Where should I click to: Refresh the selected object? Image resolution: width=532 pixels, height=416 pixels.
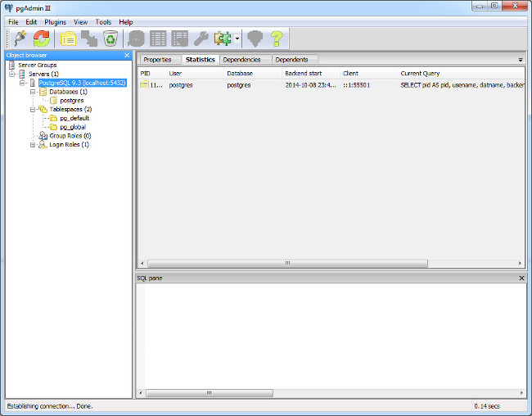(42, 38)
